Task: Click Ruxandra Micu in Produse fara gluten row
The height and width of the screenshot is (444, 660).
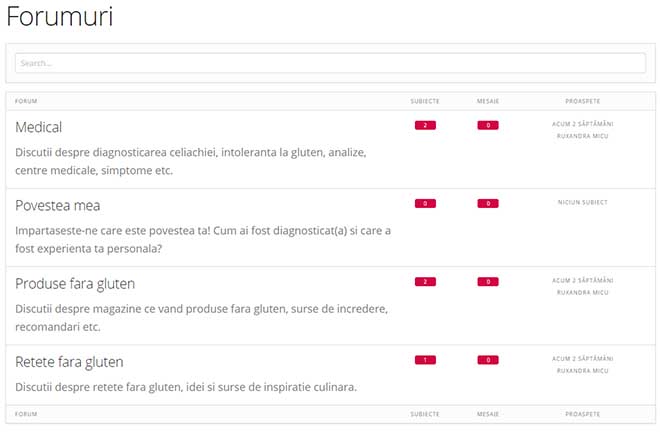Action: coord(582,293)
